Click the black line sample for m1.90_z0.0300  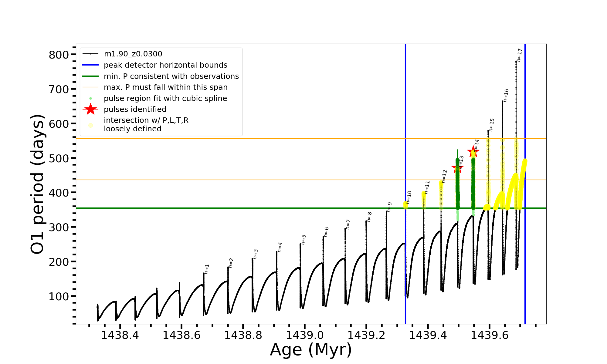click(x=90, y=54)
